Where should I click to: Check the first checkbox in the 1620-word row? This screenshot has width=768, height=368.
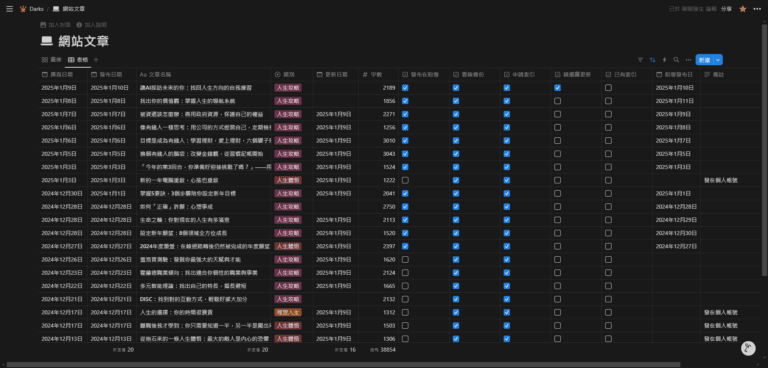[x=405, y=260]
